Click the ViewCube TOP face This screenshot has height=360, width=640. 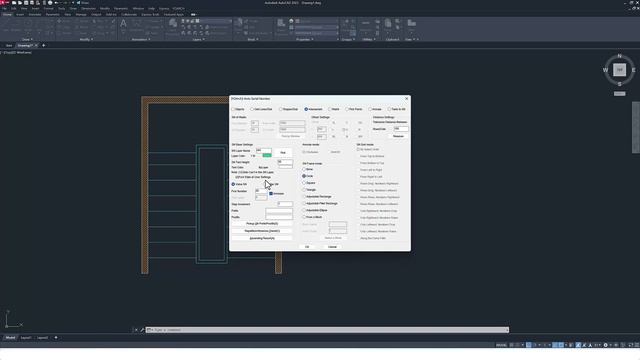point(620,70)
